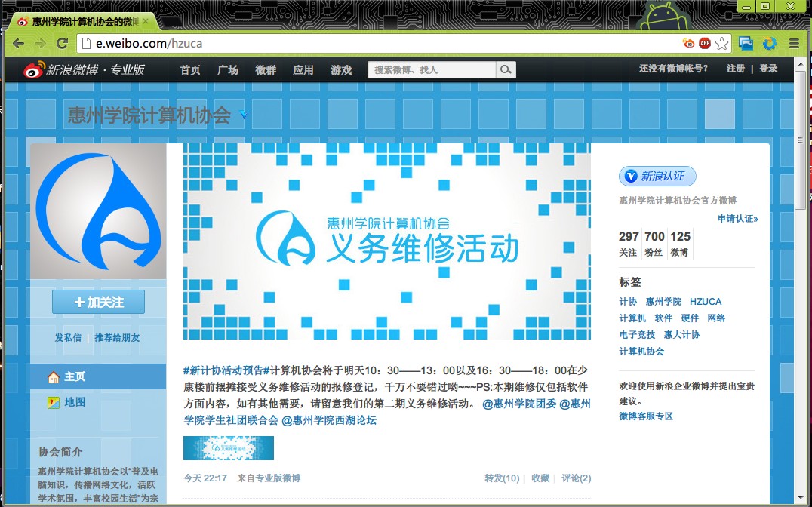Screen dimensions: 812x507
Task: Click the 297 关注 following count
Action: pos(628,244)
